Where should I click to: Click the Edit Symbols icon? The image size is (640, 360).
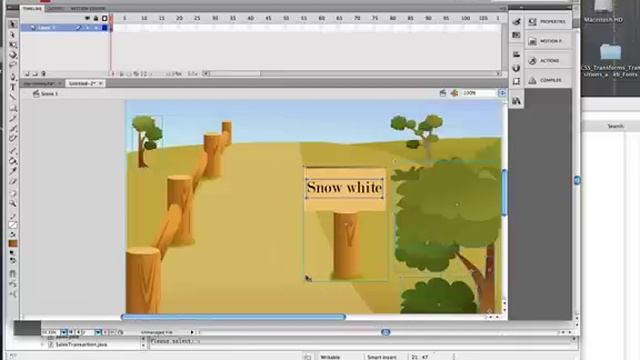coord(454,93)
